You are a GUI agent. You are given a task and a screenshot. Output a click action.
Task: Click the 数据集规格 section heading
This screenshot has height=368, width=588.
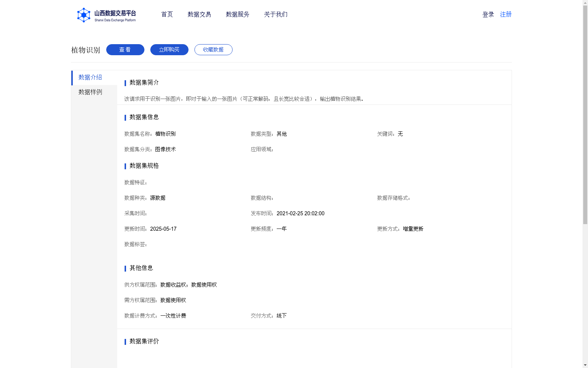(x=144, y=166)
